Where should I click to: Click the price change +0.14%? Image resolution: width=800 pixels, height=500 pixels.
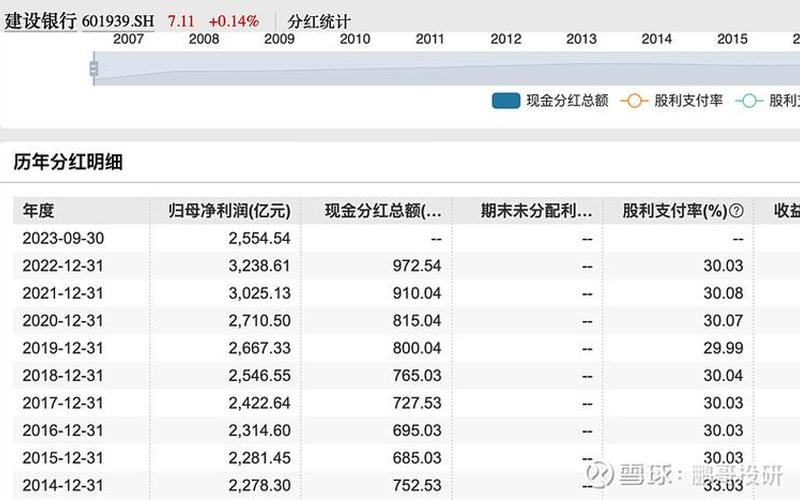pos(234,21)
